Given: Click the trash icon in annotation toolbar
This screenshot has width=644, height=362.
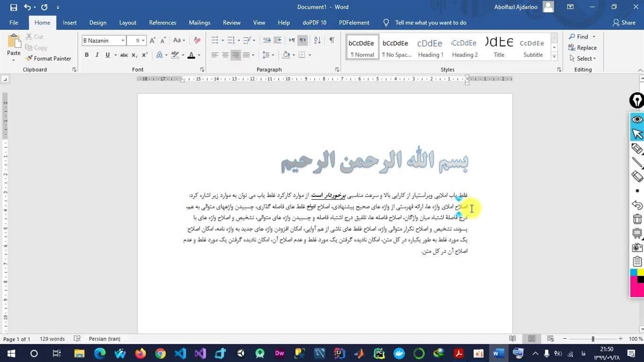Looking at the screenshot, I should (x=637, y=219).
